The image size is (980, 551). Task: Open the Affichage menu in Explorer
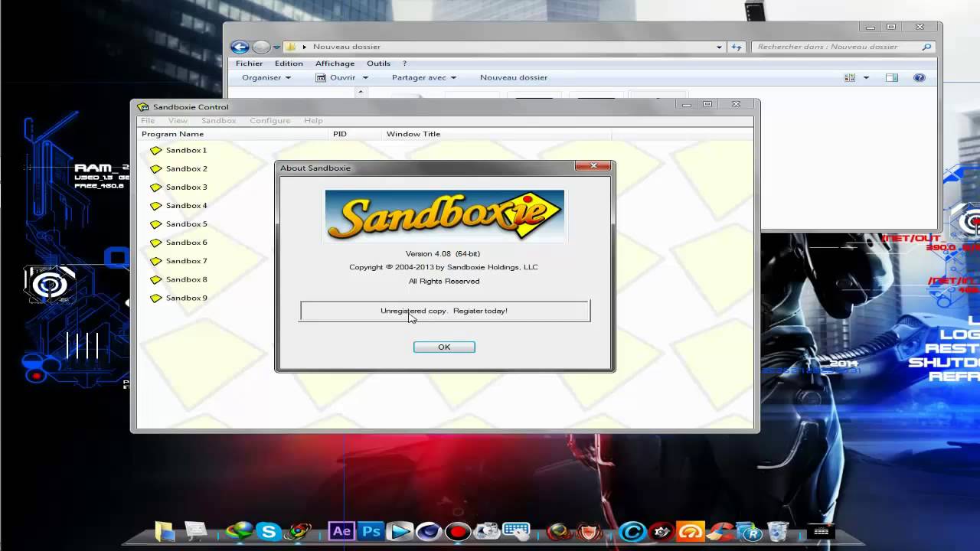tap(335, 64)
